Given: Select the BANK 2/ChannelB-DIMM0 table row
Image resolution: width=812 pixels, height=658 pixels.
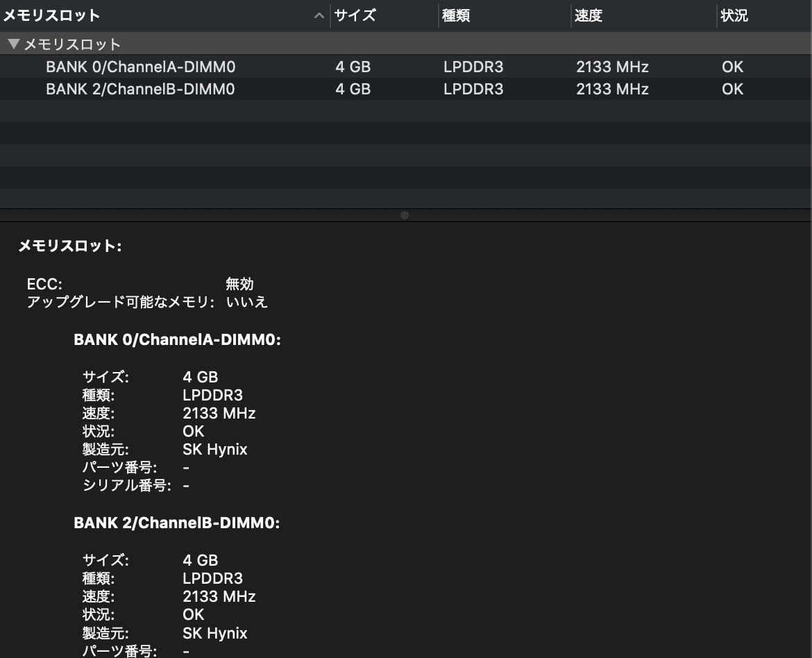Looking at the screenshot, I should (140, 90).
